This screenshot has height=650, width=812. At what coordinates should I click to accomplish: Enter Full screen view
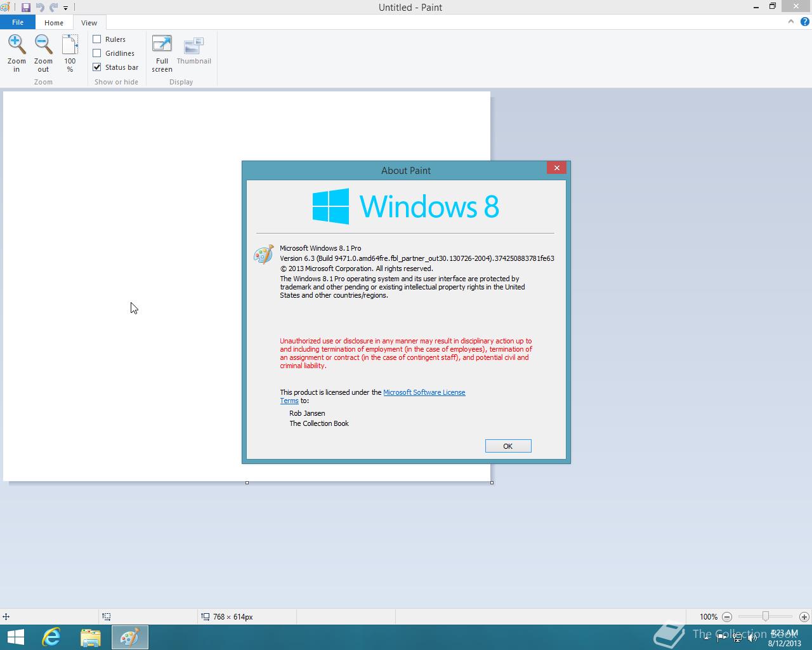tap(162, 53)
